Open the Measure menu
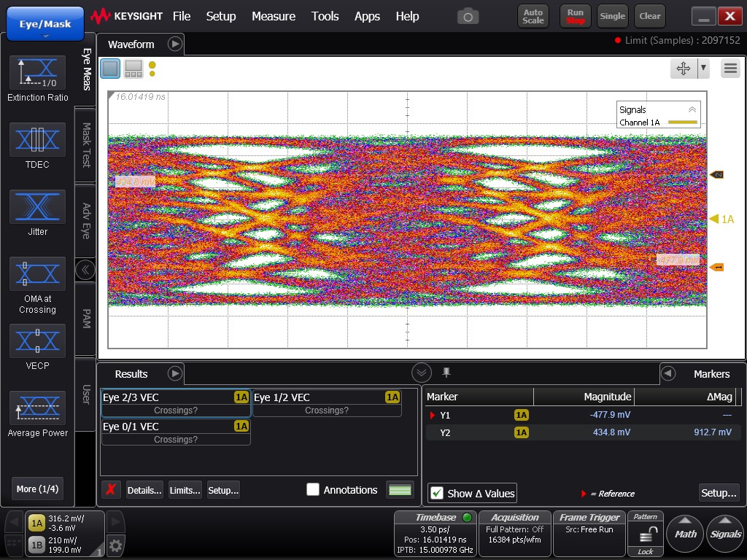This screenshot has width=747, height=560. [x=274, y=16]
